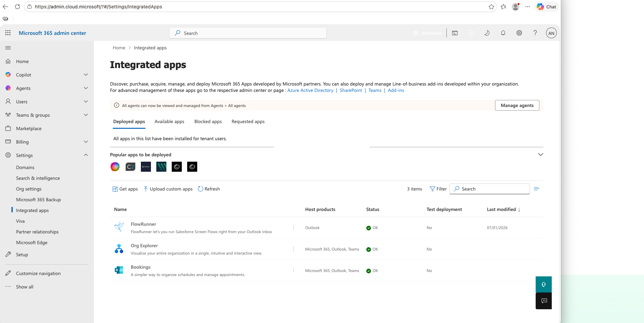Open the feedback chat floating button
Image resolution: width=644 pixels, height=323 pixels.
tap(544, 301)
